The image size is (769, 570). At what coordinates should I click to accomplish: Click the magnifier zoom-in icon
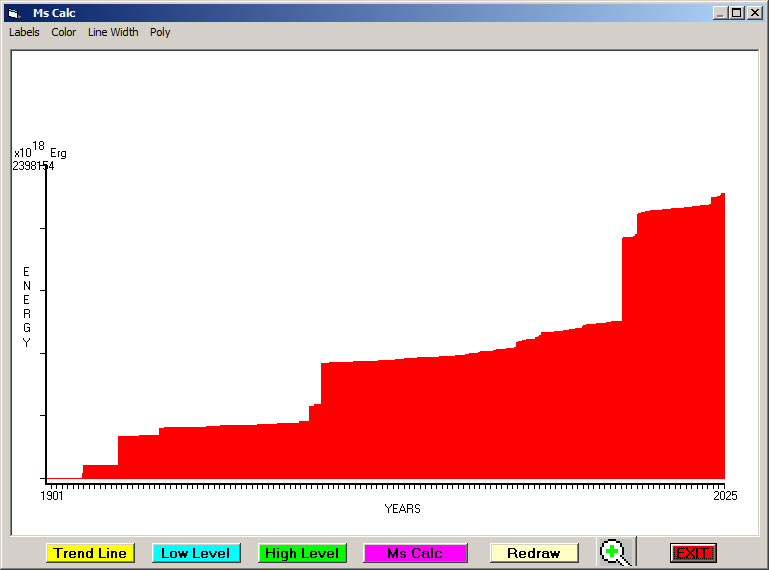tap(616, 552)
